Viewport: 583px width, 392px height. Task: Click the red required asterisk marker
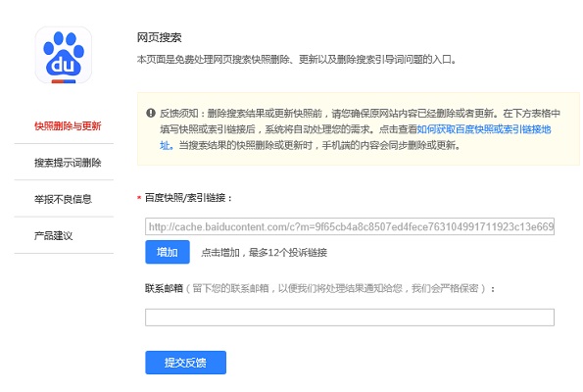pos(139,198)
